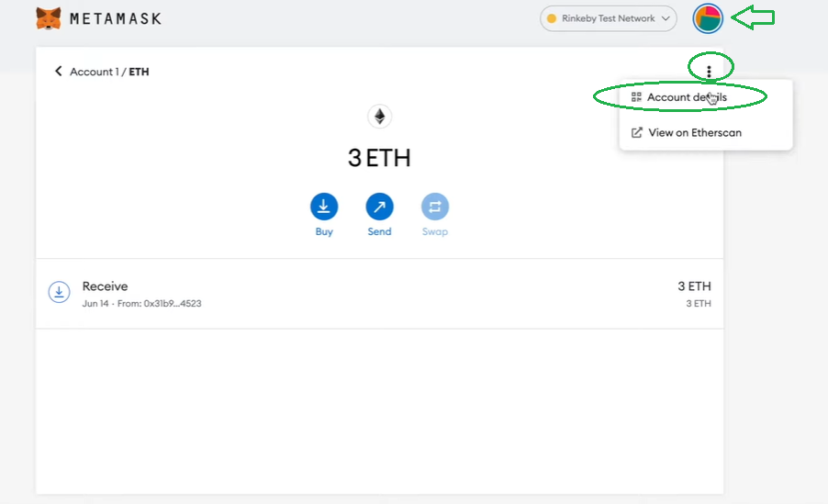This screenshot has width=828, height=504.
Task: Click the QR code icon beside Account details
Action: click(x=636, y=97)
